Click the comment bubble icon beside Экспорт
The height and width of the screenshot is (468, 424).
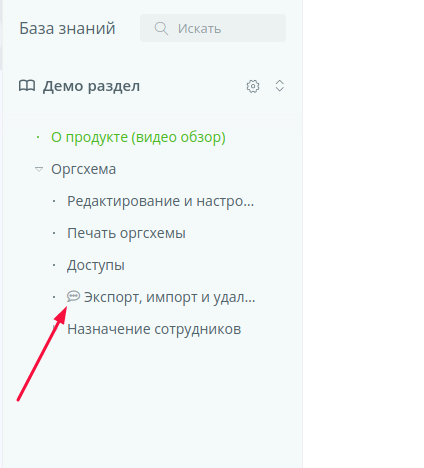tap(73, 296)
